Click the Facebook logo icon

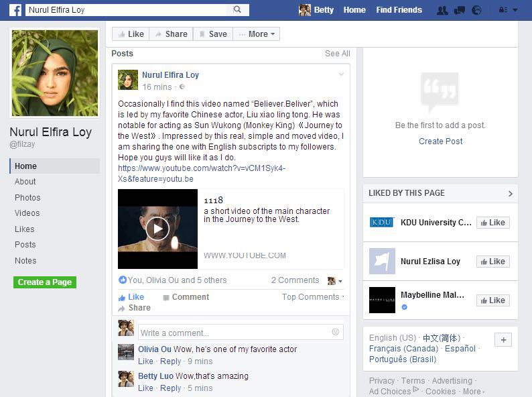tap(15, 10)
